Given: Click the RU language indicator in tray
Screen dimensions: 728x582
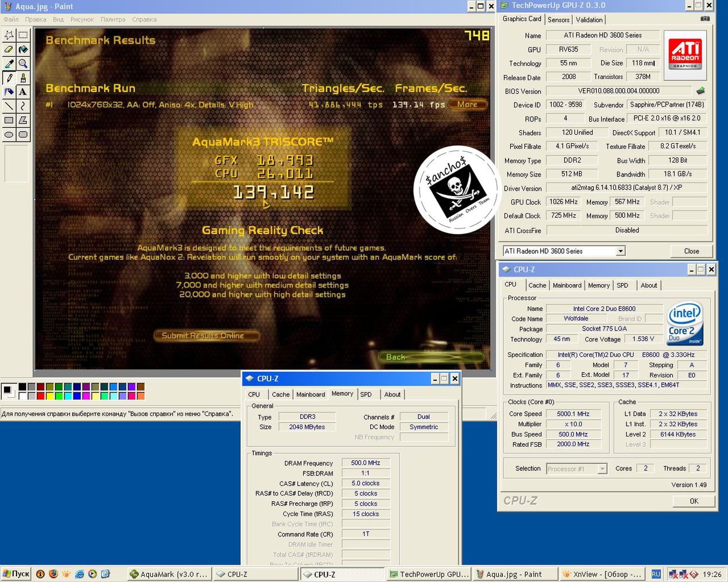Looking at the screenshot, I should [656, 574].
